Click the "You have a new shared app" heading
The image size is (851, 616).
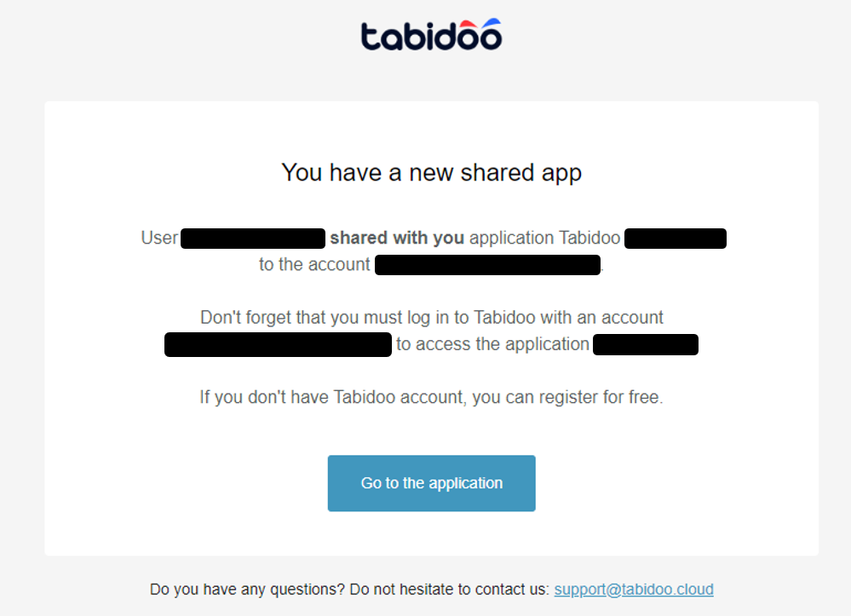pos(431,173)
